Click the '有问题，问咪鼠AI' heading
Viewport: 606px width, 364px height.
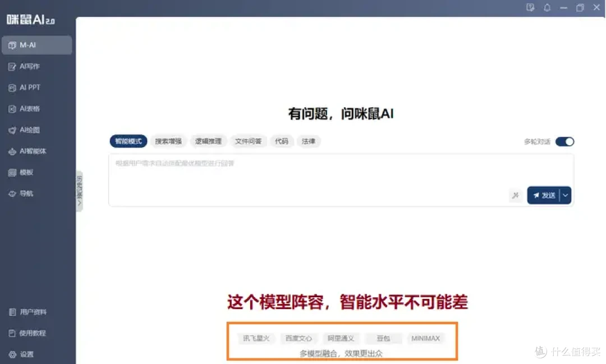(341, 114)
